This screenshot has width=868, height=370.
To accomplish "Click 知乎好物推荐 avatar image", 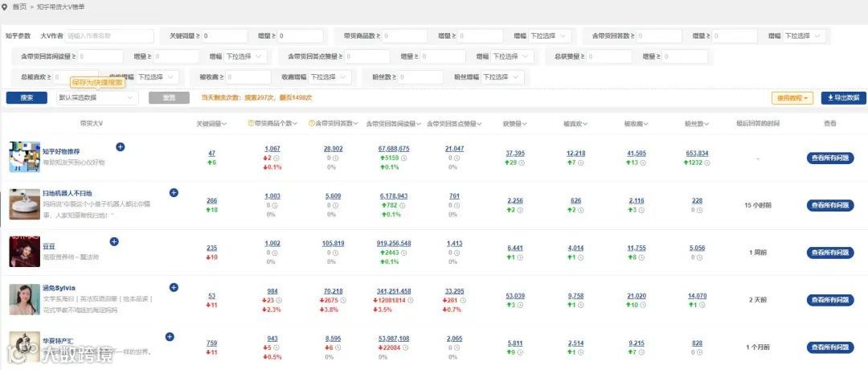I will (24, 157).
